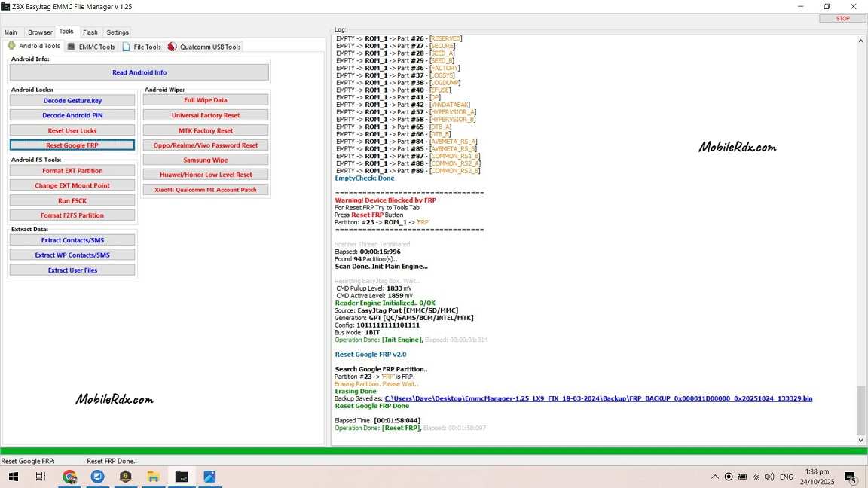Click 'EmptyCheck: Done' log line
This screenshot has height=488, width=868.
pos(365,178)
